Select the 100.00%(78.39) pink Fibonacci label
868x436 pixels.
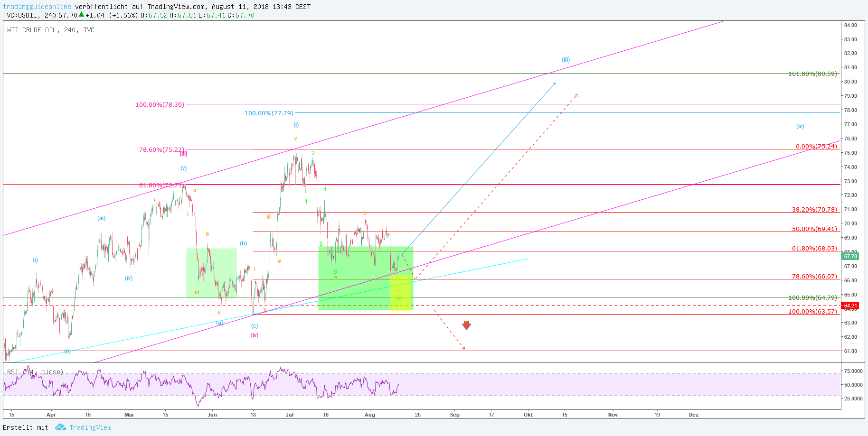tap(160, 105)
